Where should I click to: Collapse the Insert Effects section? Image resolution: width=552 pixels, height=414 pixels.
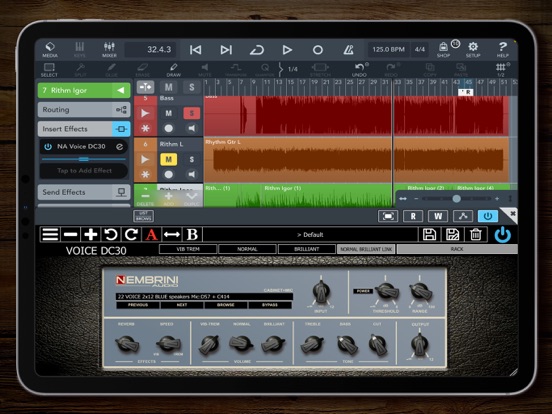[x=84, y=129]
